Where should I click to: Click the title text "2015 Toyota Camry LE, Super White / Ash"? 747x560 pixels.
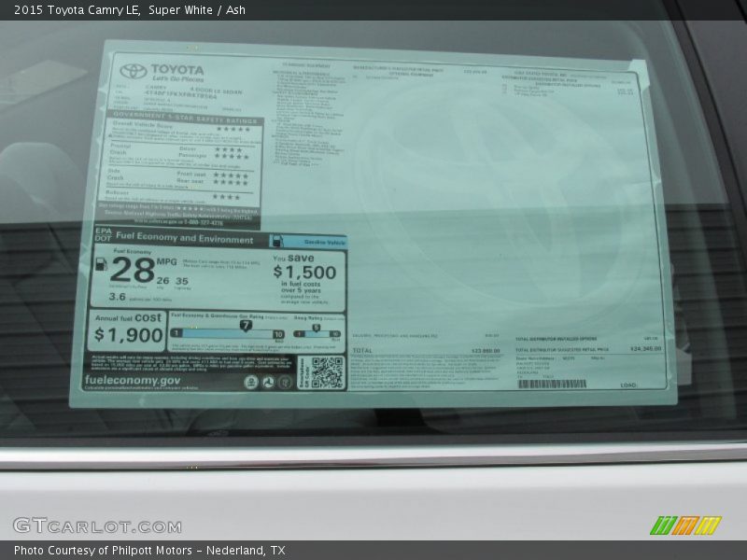pos(130,9)
